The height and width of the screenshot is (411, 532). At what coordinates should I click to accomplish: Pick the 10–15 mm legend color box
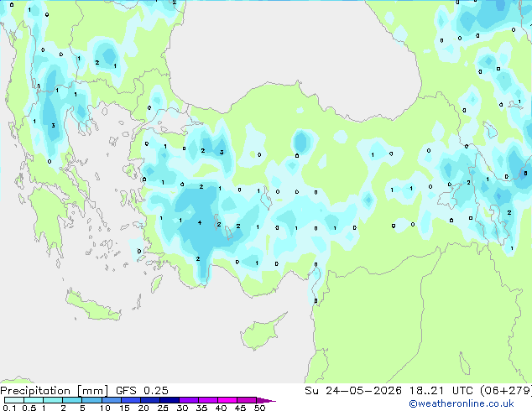pos(112,400)
